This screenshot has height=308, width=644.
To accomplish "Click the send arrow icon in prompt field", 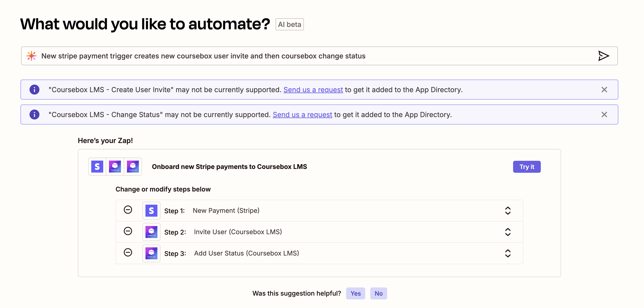I will click(x=604, y=56).
